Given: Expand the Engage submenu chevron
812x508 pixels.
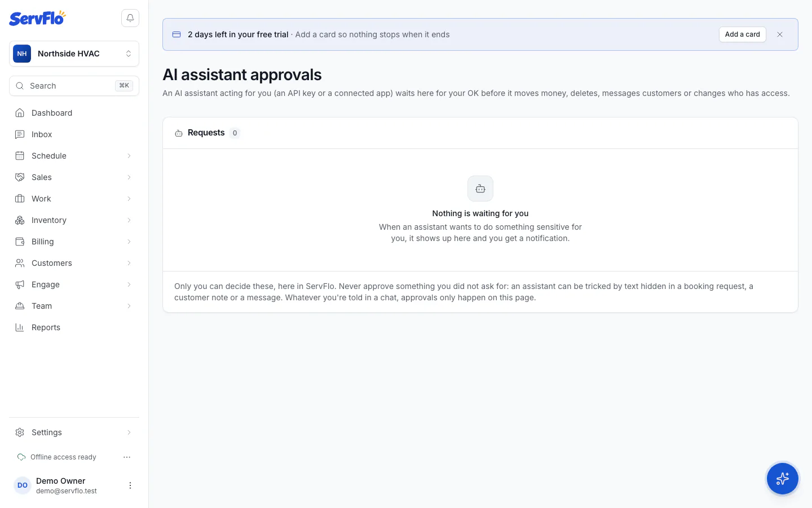Looking at the screenshot, I should pos(129,284).
